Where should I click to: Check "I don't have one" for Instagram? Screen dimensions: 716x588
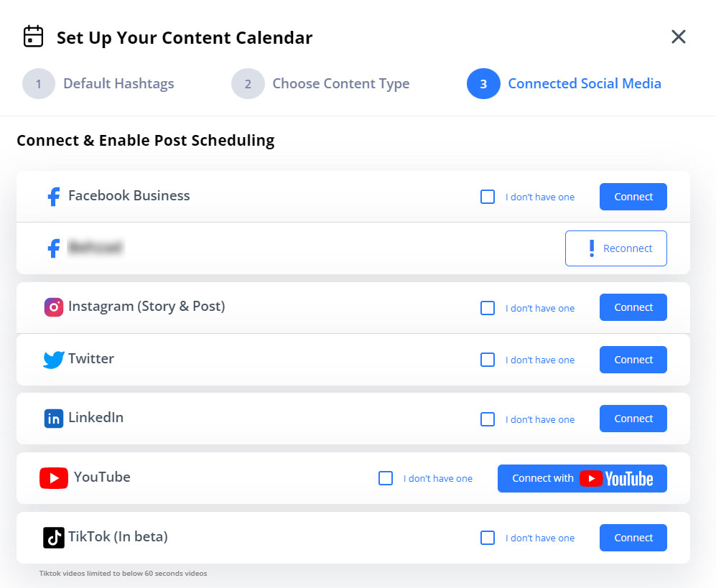[488, 308]
